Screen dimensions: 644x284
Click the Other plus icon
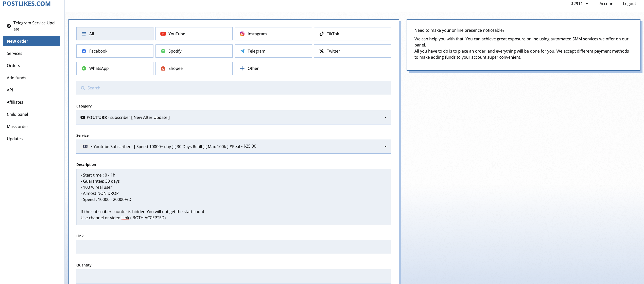[242, 68]
